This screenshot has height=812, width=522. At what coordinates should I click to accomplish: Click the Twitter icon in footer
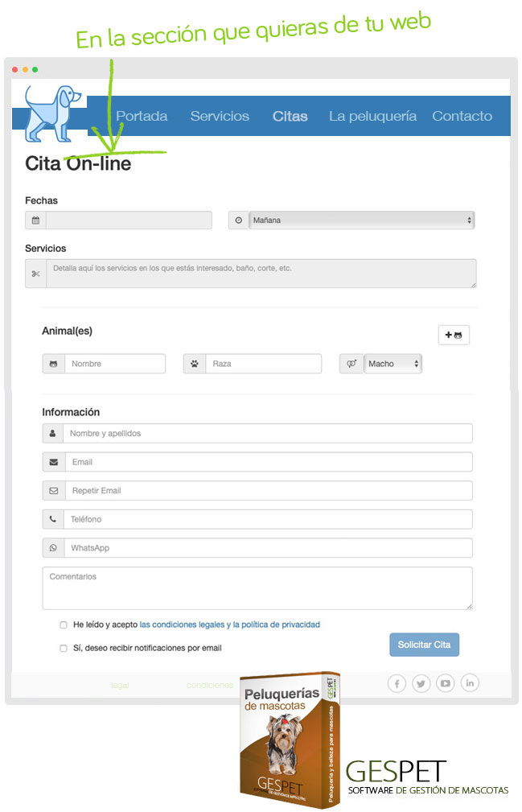point(421,684)
